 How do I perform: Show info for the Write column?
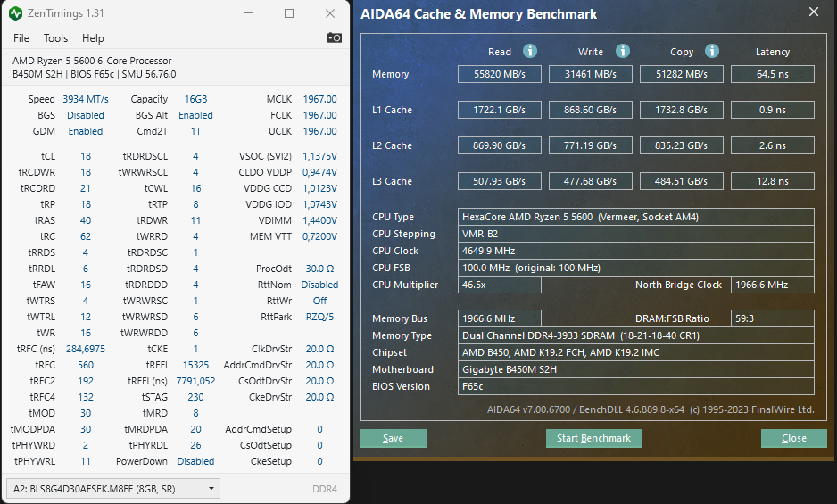click(623, 51)
